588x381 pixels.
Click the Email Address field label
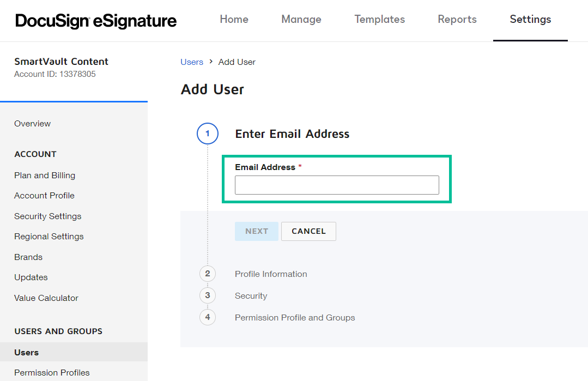click(x=265, y=167)
